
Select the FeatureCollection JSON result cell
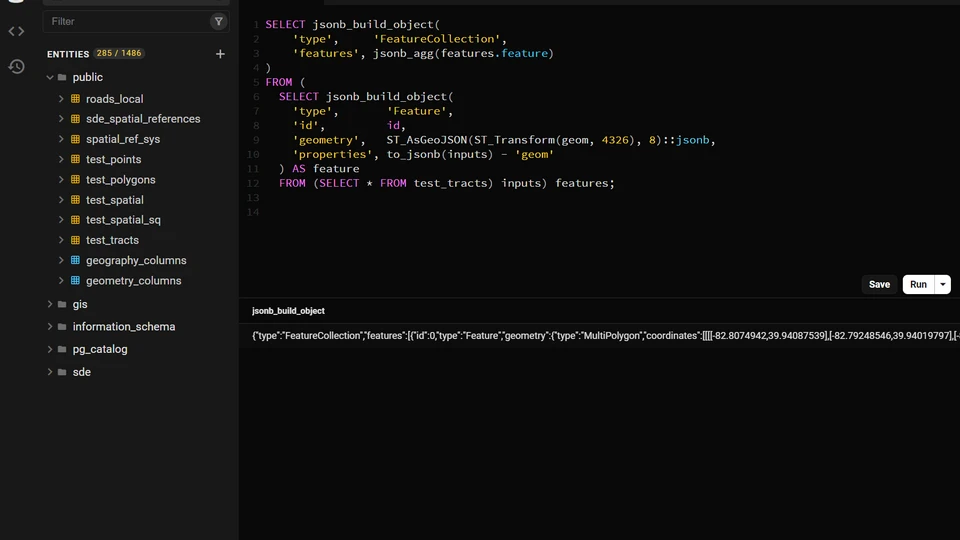pos(606,336)
